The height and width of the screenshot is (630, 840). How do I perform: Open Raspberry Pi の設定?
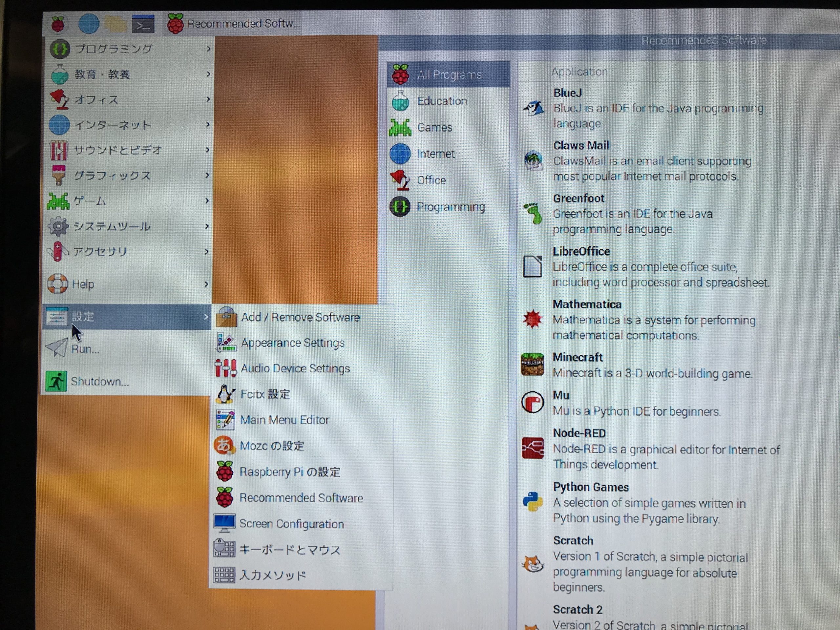pyautogui.click(x=301, y=472)
